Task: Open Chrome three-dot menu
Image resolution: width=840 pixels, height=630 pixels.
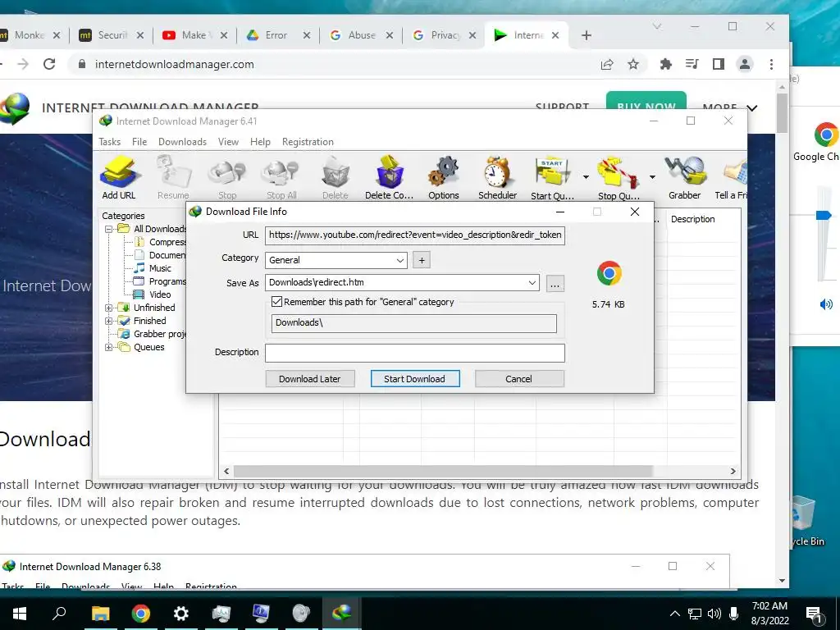Action: click(x=771, y=64)
